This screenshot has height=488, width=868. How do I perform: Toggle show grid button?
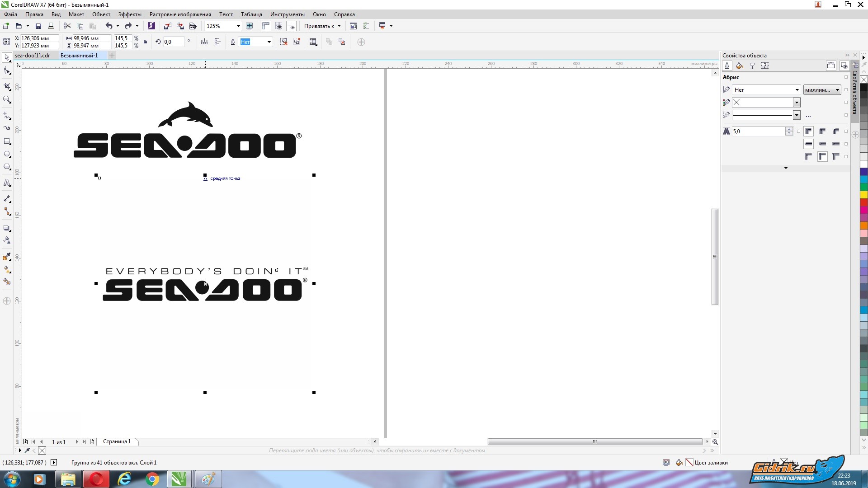pyautogui.click(x=278, y=26)
